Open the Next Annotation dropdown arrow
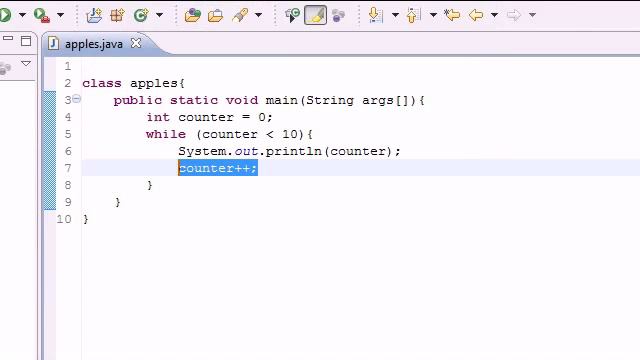The image size is (640, 360). 395,15
